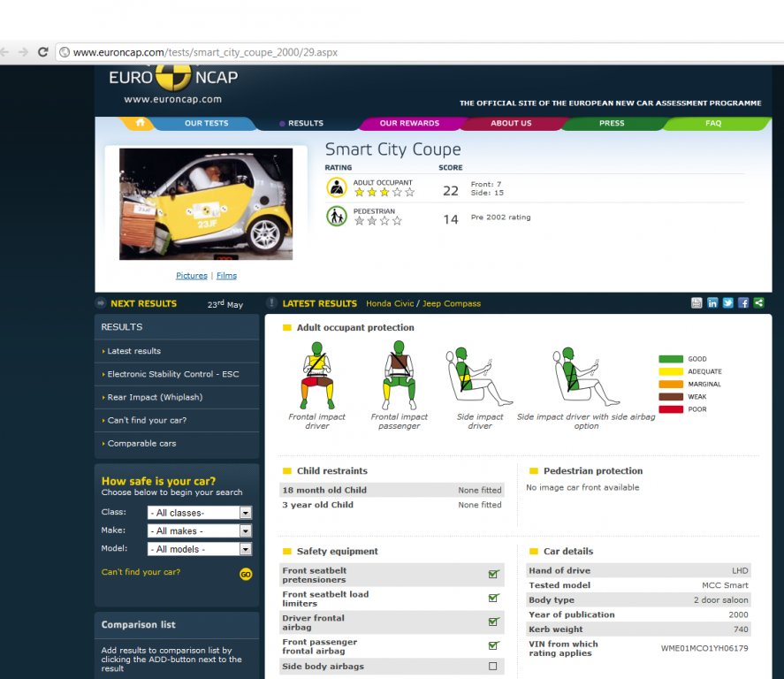The height and width of the screenshot is (679, 784).
Task: Share page on Twitter
Action: [x=727, y=303]
